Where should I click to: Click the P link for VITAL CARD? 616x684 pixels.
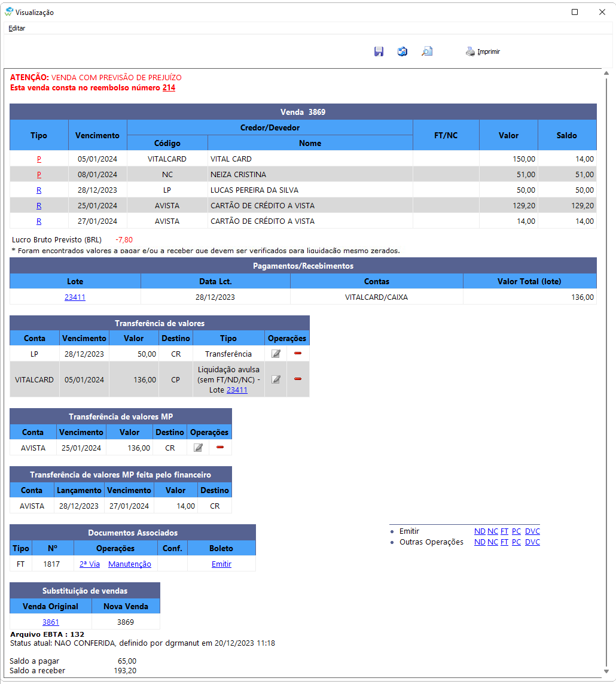click(39, 159)
